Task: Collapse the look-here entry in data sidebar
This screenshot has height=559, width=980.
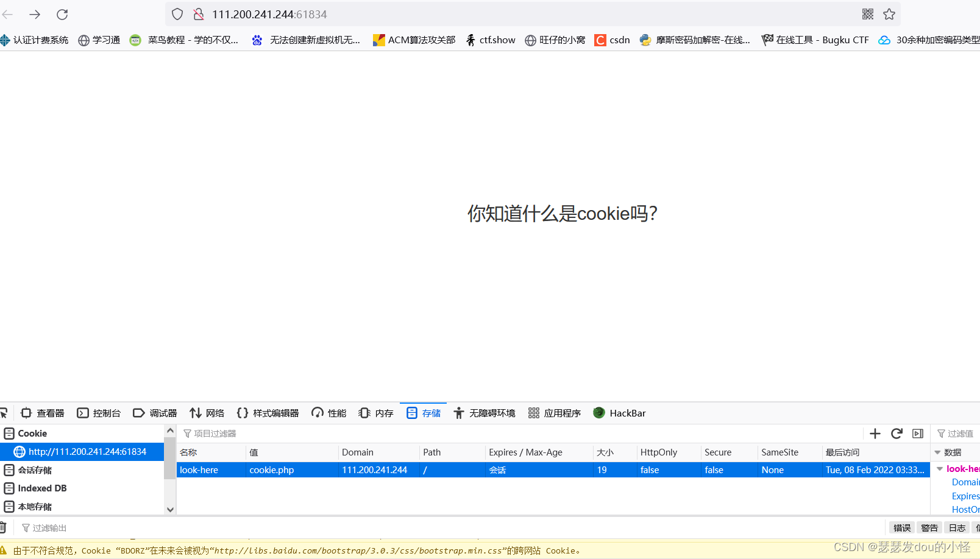Action: (940, 469)
